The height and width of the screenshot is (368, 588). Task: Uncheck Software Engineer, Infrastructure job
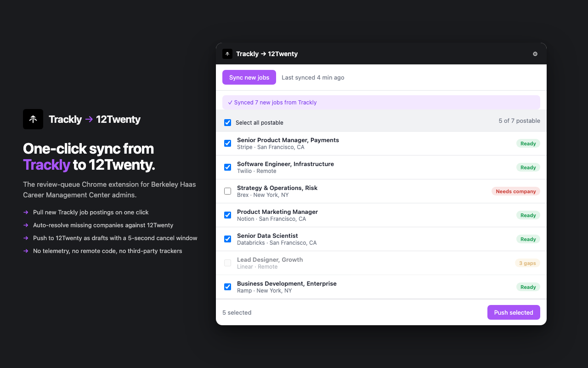pyautogui.click(x=227, y=167)
